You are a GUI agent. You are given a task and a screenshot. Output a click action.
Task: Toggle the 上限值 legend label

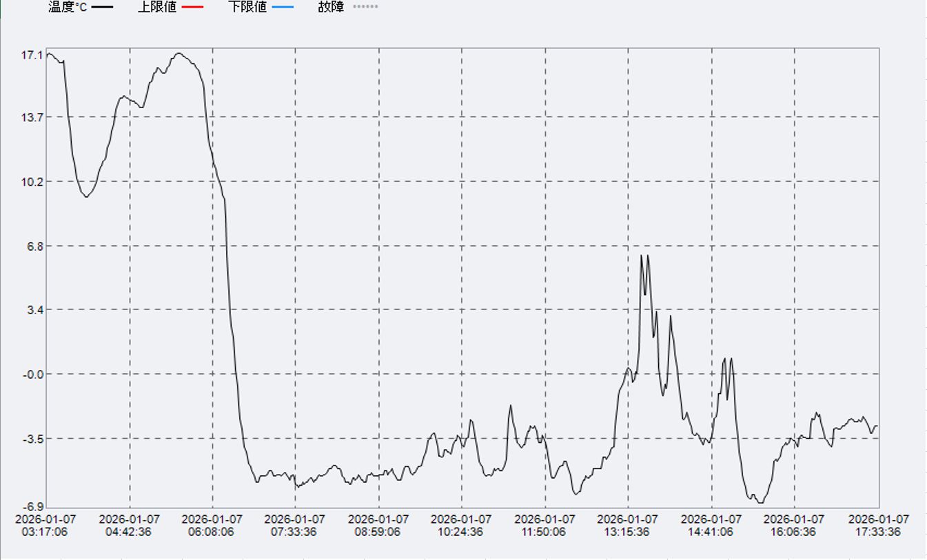coord(157,7)
